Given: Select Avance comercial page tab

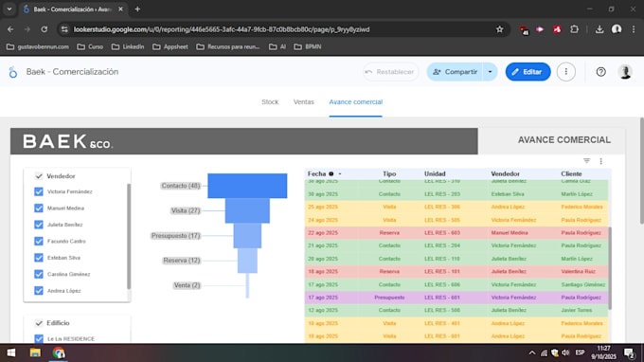Looking at the screenshot, I should (356, 102).
